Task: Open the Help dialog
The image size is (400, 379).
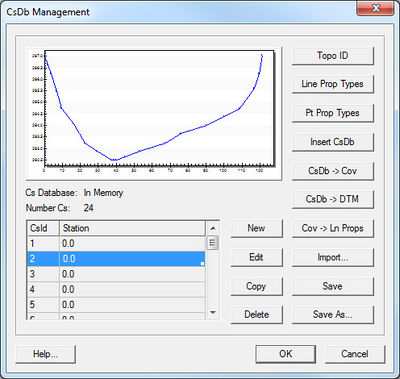Action: pyautogui.click(x=45, y=354)
